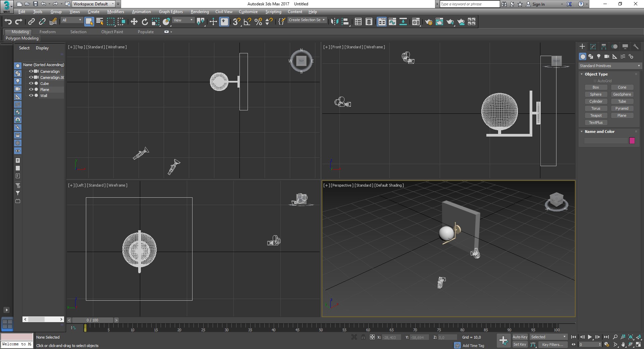Open the Workspace: Default dropdown
644x349 pixels.
click(94, 4)
